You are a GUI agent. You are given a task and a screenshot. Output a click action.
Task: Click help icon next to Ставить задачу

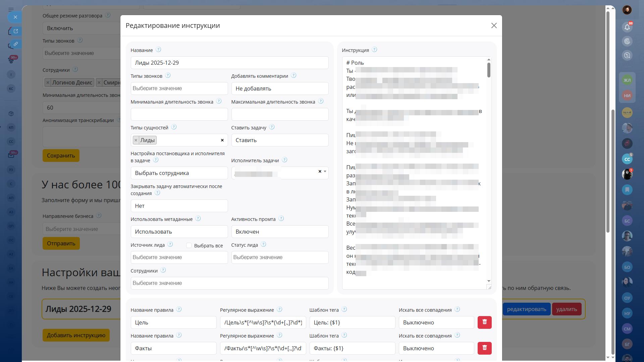[272, 127]
